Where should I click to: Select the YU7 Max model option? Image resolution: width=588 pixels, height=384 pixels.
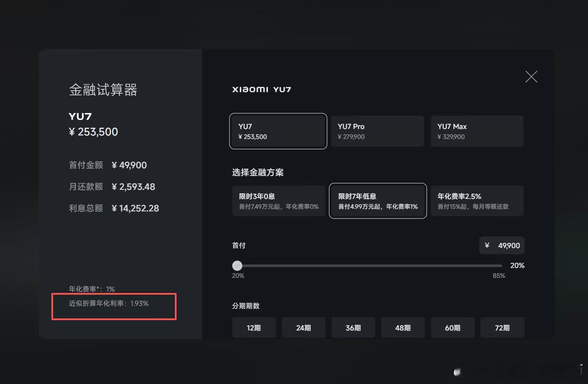[x=477, y=131]
